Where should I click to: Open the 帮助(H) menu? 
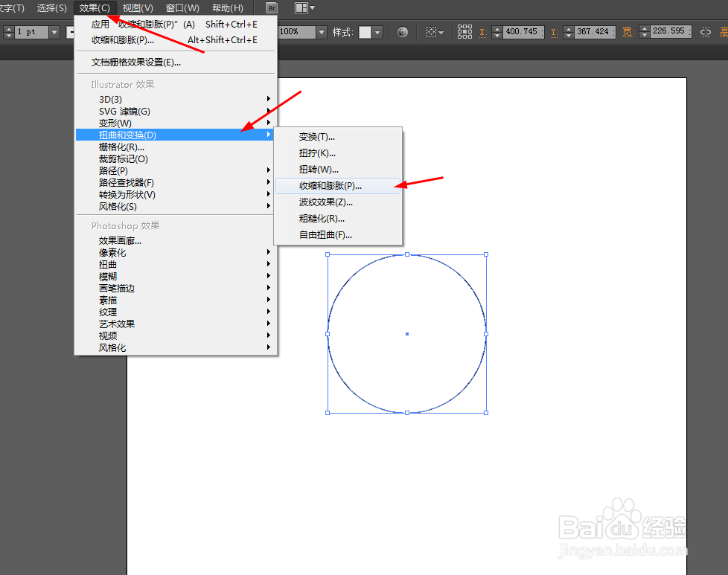click(x=228, y=8)
